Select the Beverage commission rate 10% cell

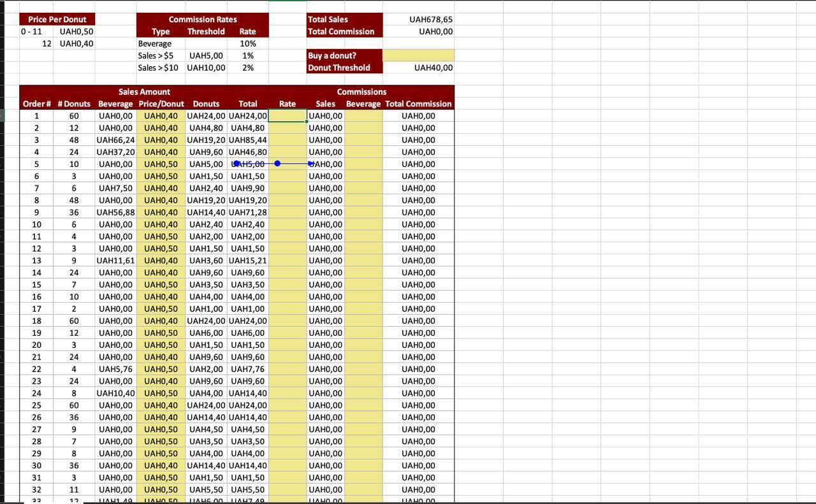[247, 44]
